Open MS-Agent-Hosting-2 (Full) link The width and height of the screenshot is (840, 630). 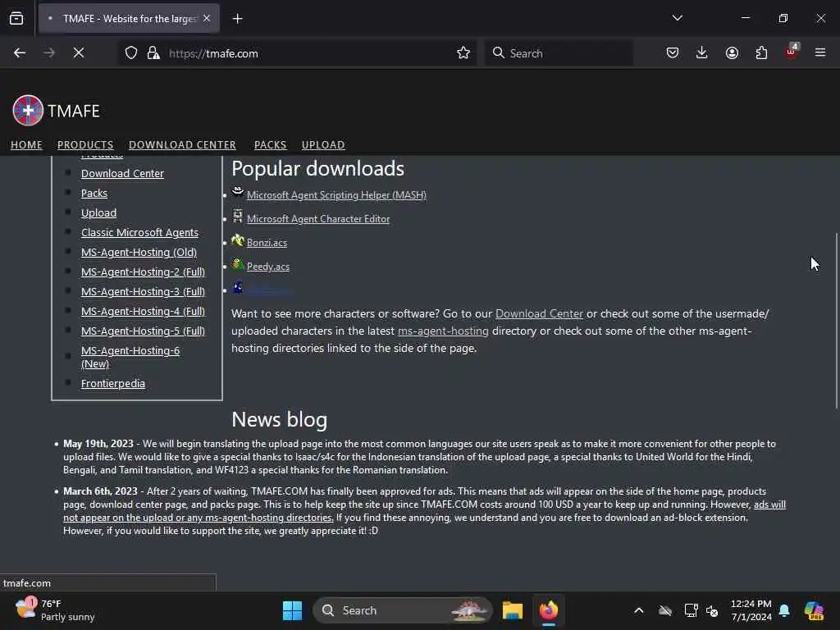[143, 272]
